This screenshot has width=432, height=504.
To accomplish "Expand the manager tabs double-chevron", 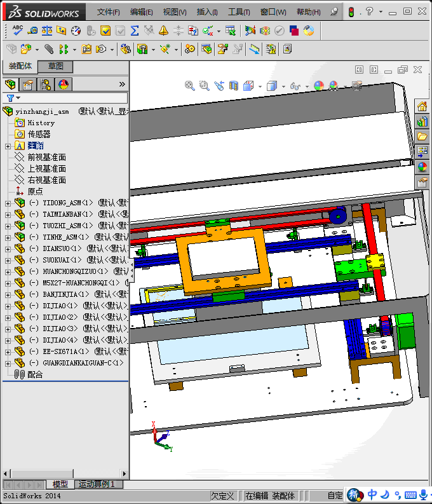I will [122, 85].
